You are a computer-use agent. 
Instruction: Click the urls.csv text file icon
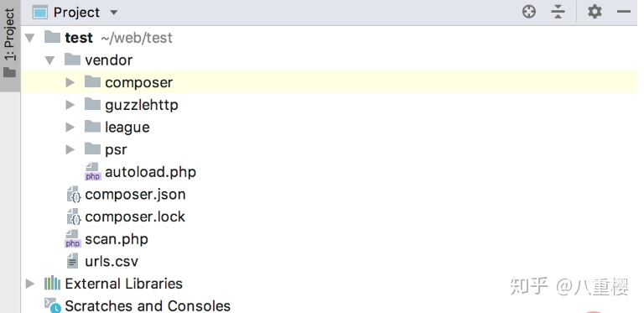72,261
